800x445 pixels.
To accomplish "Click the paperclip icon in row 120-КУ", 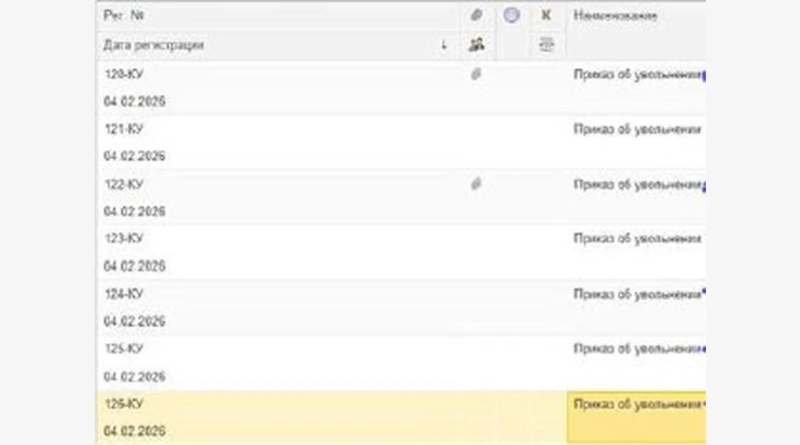I will tap(476, 74).
